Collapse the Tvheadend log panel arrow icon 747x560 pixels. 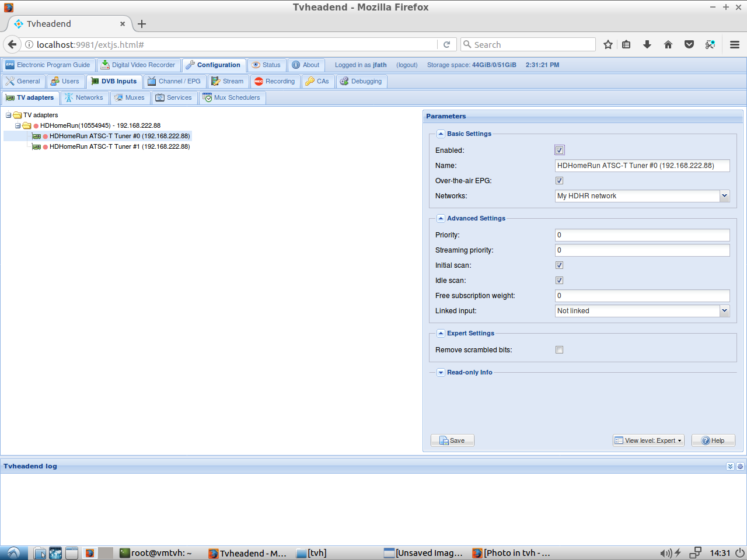point(730,466)
